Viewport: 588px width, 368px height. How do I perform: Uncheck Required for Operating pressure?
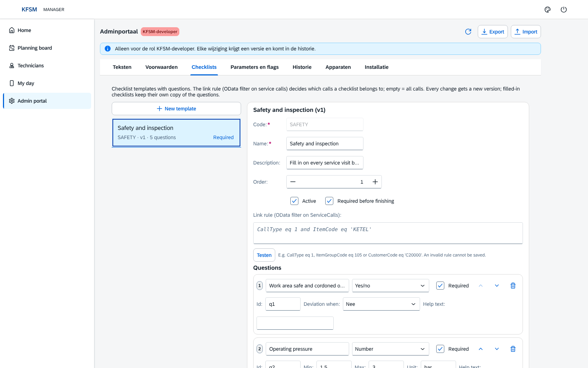point(440,349)
